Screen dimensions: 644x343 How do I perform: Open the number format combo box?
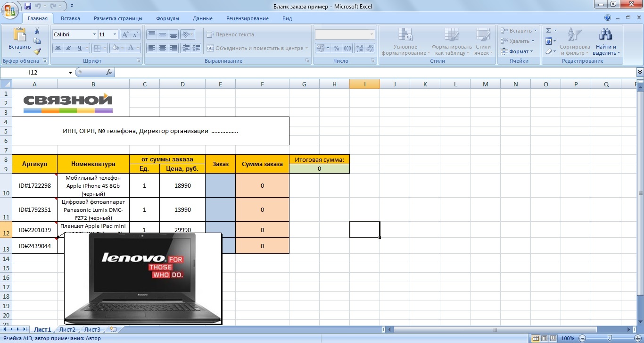pyautogui.click(x=345, y=34)
